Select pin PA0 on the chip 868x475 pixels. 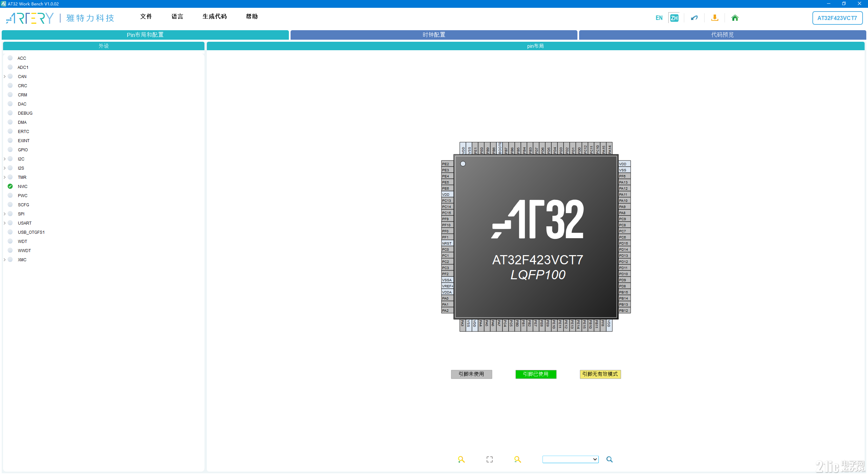(x=447, y=298)
